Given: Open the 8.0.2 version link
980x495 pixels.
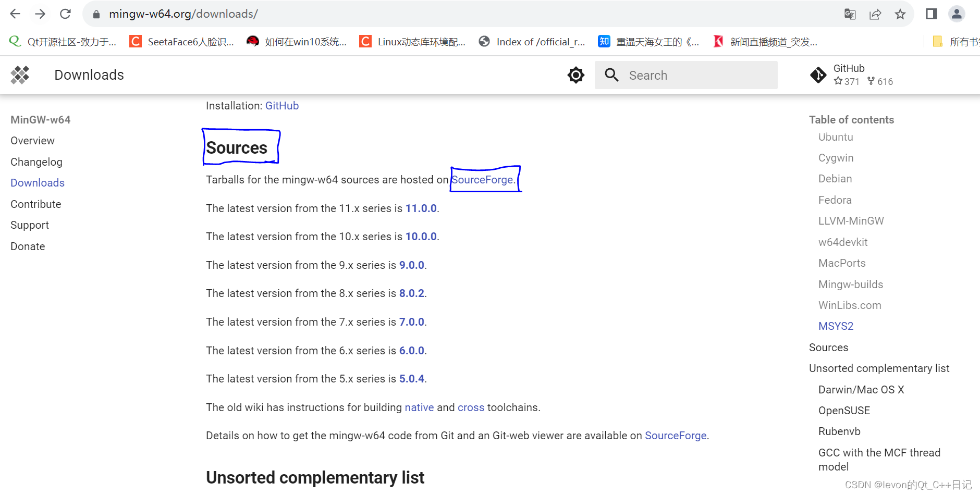Looking at the screenshot, I should (x=412, y=293).
